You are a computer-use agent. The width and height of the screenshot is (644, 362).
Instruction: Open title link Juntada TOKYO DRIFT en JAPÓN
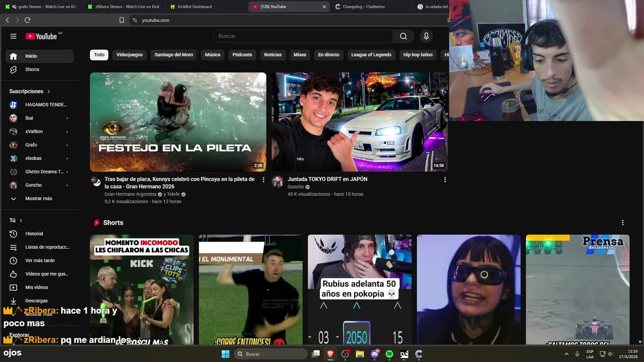328,179
